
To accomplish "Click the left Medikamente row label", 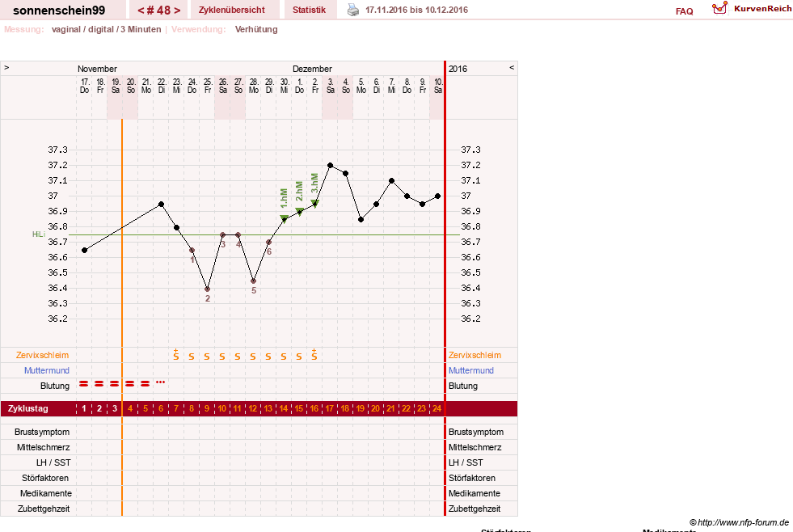I will click(x=46, y=493).
